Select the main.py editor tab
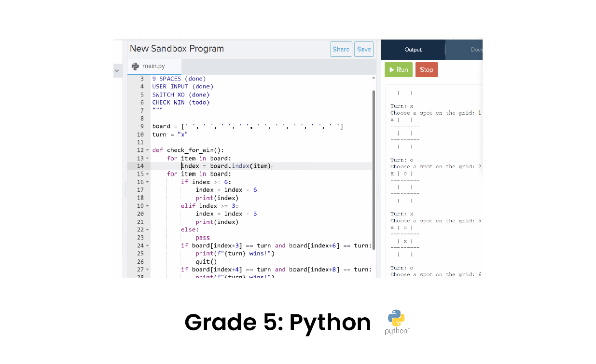 pos(154,66)
